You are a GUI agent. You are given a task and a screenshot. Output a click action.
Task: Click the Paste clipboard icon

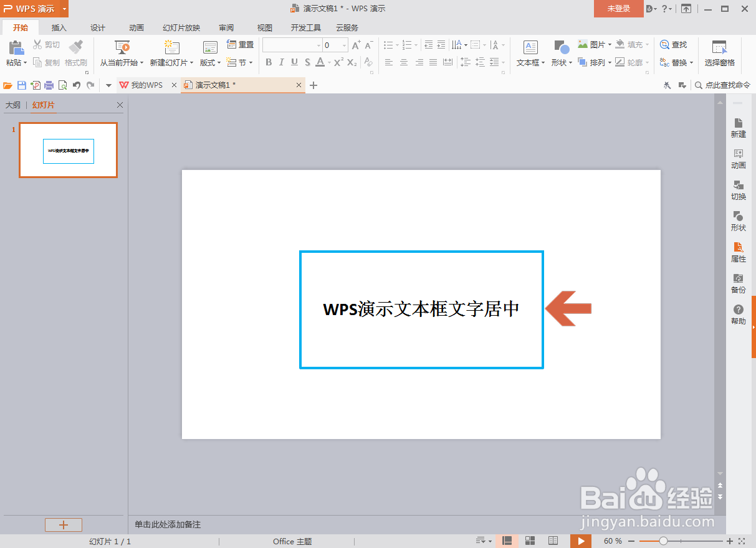(16, 47)
